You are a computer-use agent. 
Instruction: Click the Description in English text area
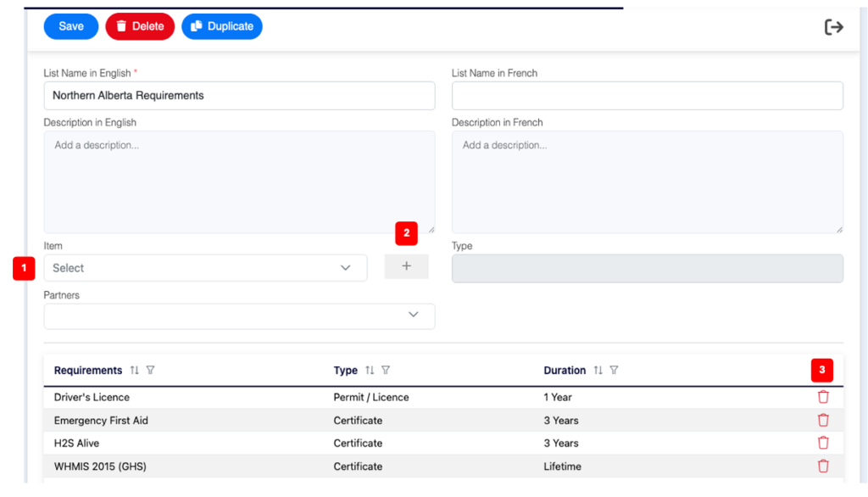pyautogui.click(x=239, y=181)
